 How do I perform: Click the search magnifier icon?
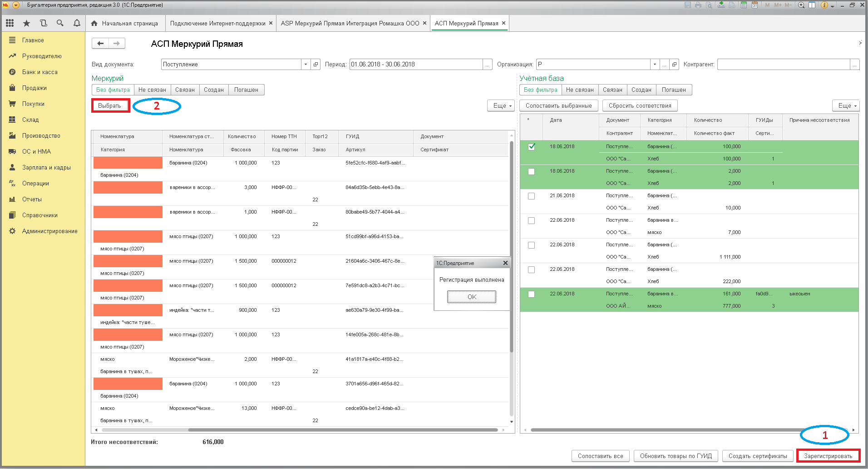click(60, 23)
